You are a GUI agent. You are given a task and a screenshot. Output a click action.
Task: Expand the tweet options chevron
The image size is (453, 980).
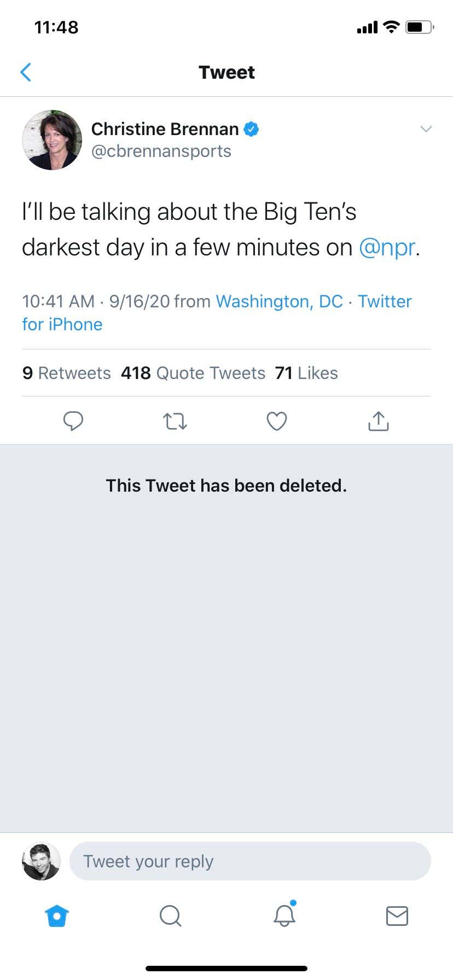tap(426, 129)
